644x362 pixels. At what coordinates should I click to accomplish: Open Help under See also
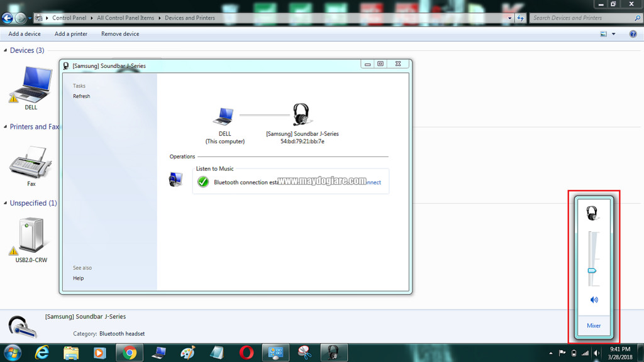(79, 278)
